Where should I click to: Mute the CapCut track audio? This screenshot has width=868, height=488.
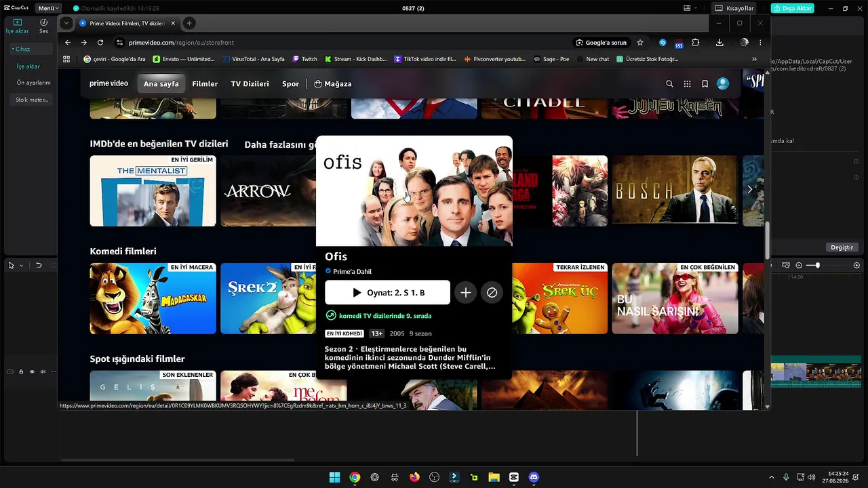point(43,371)
